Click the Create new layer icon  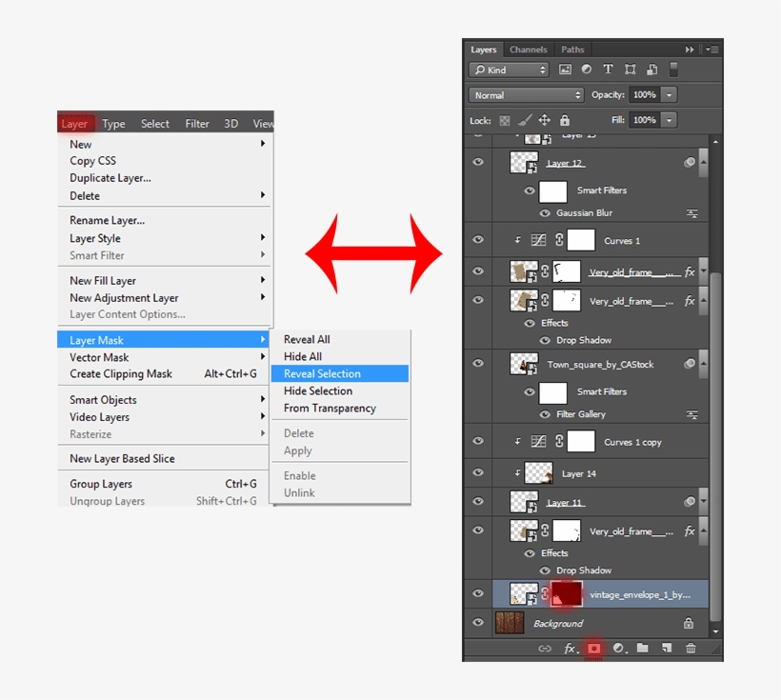(667, 649)
